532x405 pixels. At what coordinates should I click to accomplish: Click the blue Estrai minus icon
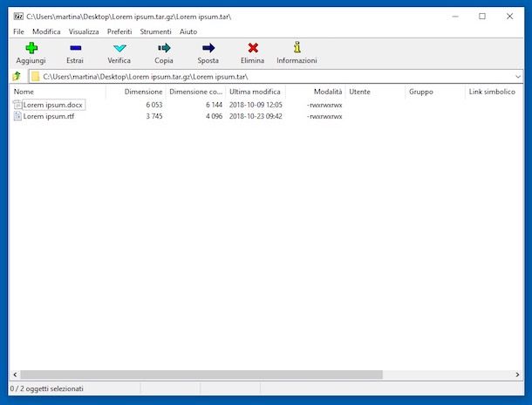(75, 49)
